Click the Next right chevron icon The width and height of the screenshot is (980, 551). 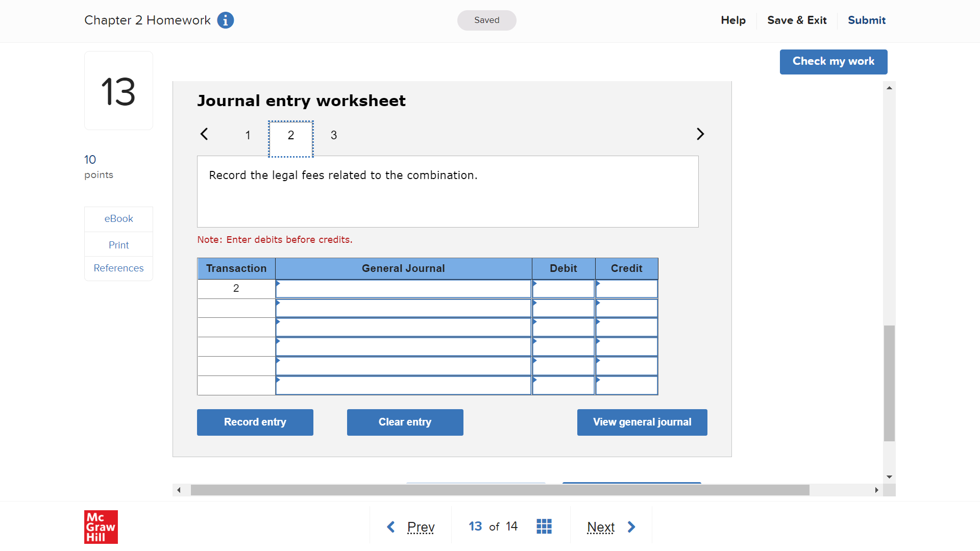click(631, 527)
